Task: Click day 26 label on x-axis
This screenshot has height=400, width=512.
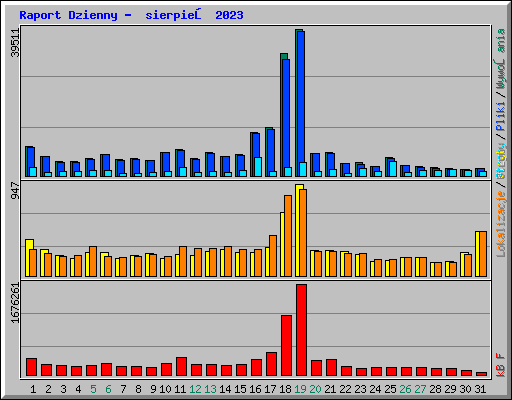Action: (405, 389)
